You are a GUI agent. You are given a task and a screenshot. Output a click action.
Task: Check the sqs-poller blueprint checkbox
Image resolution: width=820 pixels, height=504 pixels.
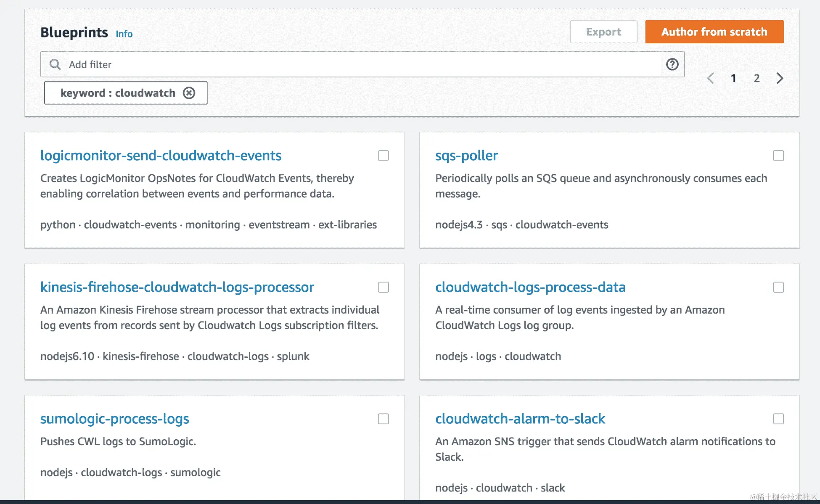(x=778, y=156)
